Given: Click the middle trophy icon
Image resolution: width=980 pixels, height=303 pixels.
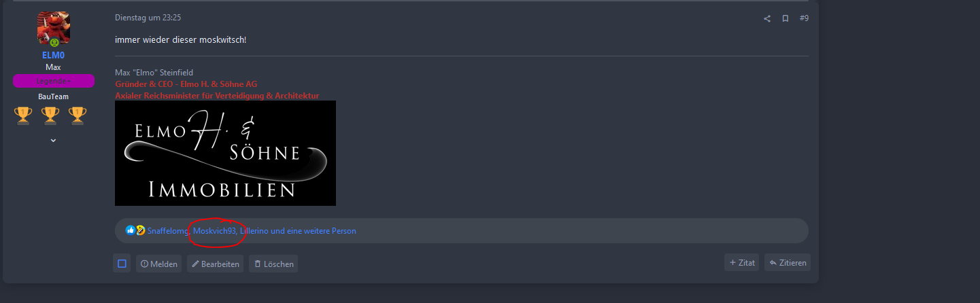Looking at the screenshot, I should [x=50, y=115].
